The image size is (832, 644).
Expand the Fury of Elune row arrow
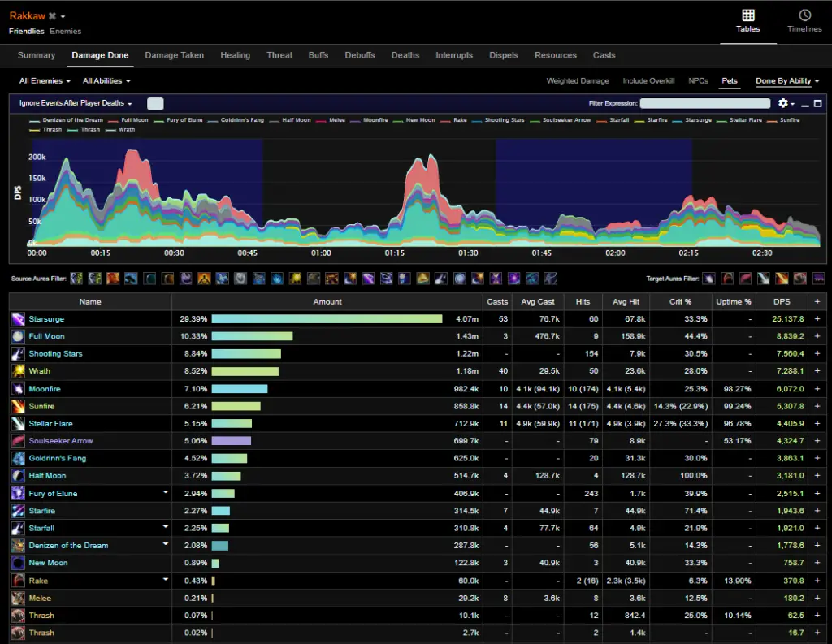pos(166,492)
